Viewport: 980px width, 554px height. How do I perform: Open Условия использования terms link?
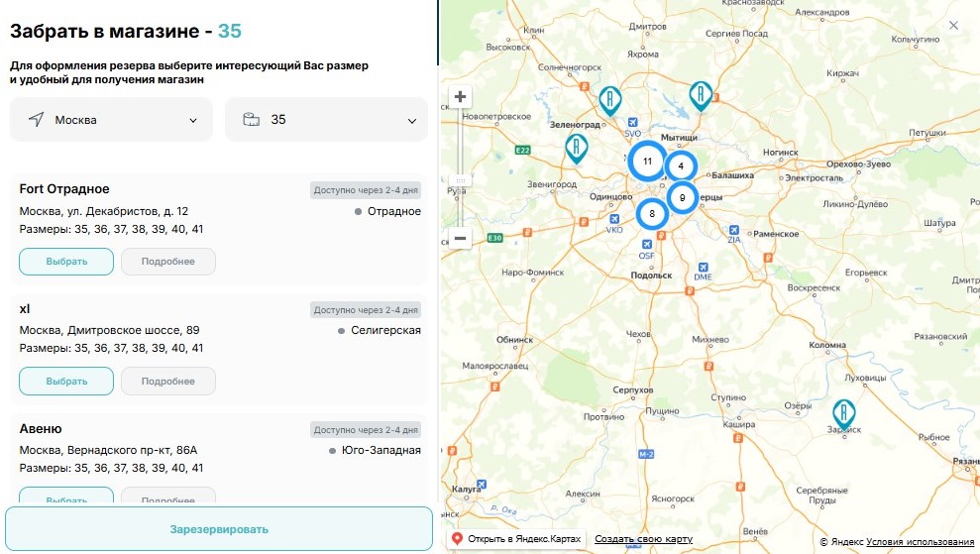pyautogui.click(x=920, y=542)
